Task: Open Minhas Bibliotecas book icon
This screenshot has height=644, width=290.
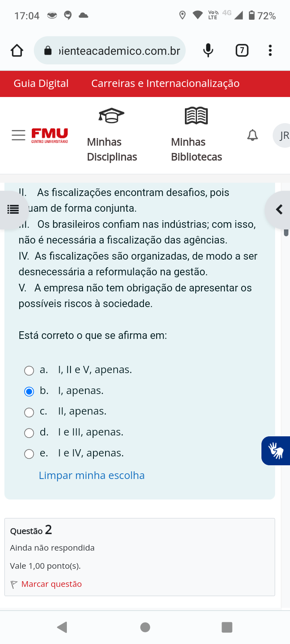Action: 196,116
